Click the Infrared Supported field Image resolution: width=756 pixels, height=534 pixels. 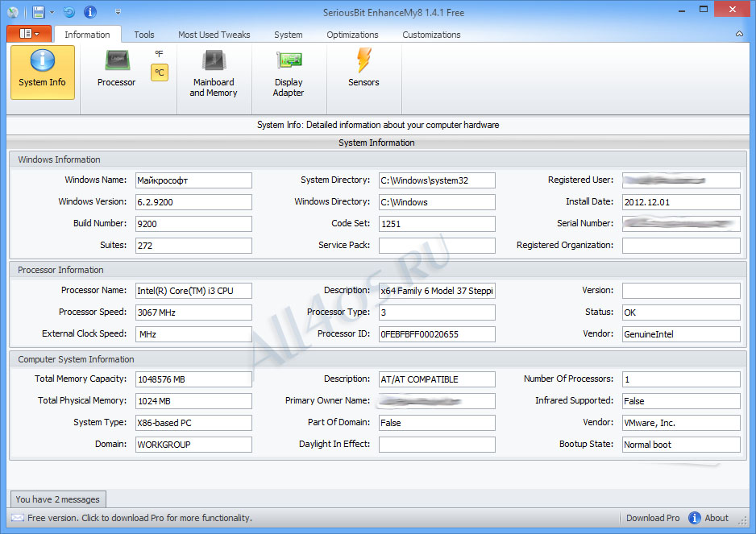pyautogui.click(x=681, y=401)
